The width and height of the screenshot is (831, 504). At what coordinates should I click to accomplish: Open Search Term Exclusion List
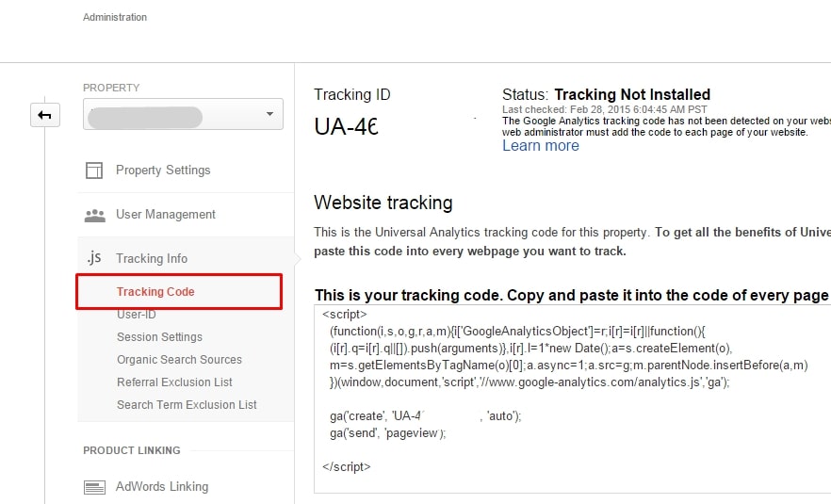(x=187, y=405)
